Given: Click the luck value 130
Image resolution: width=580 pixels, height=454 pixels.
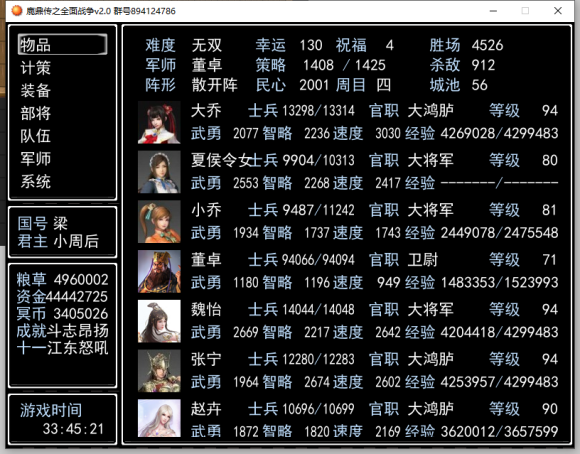Looking at the screenshot, I should (311, 45).
